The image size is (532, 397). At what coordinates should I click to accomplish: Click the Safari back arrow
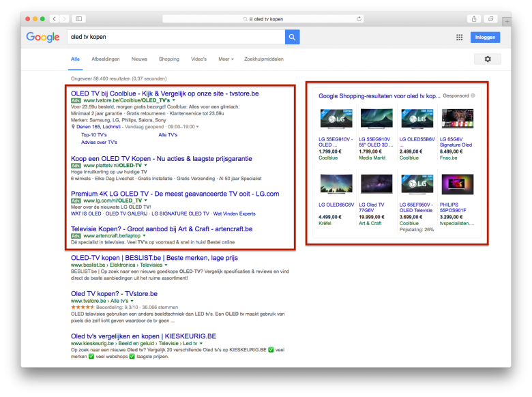[x=55, y=19]
